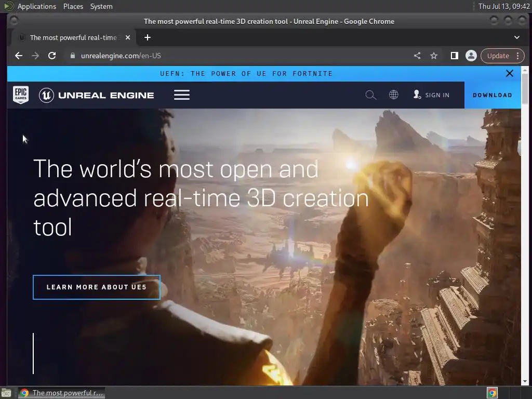
Task: Close the Unreal Engine tab
Action: (x=128, y=37)
